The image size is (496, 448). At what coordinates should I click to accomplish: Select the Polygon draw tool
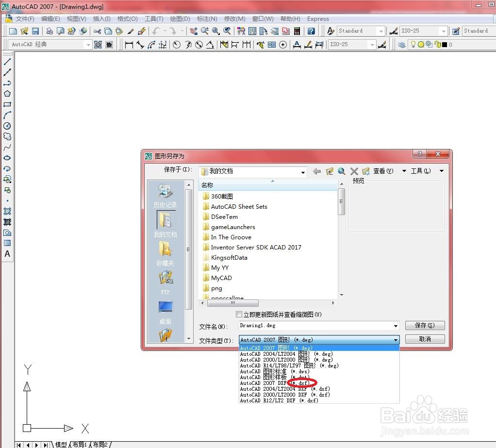tap(7, 94)
